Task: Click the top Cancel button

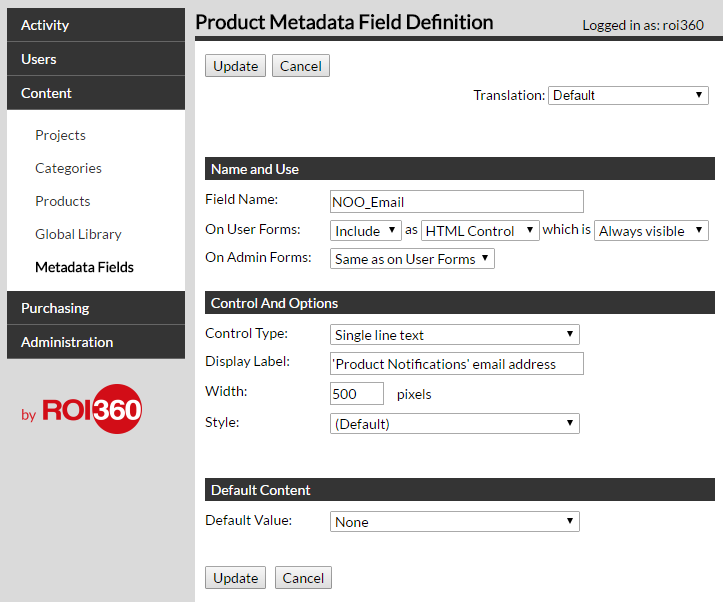Action: (x=301, y=66)
